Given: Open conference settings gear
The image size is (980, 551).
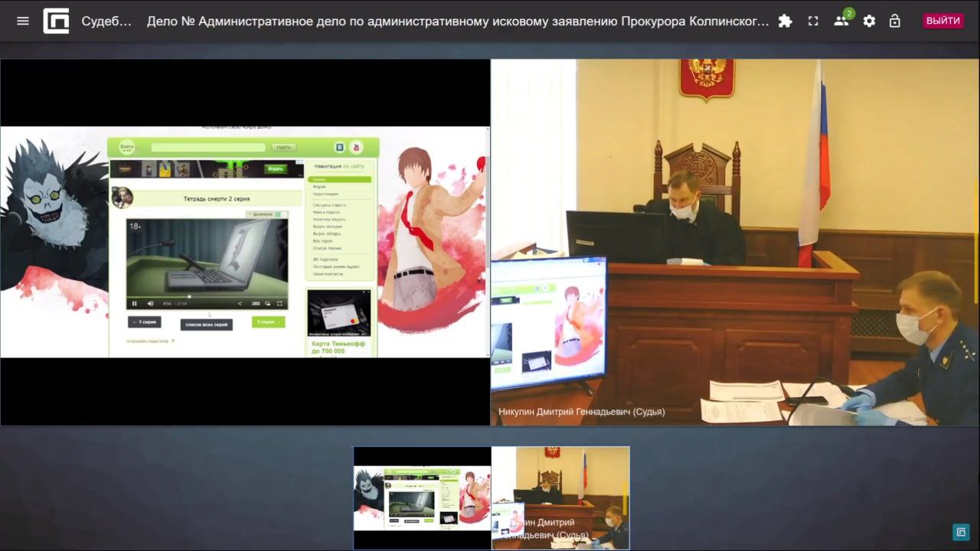Looking at the screenshot, I should [869, 21].
